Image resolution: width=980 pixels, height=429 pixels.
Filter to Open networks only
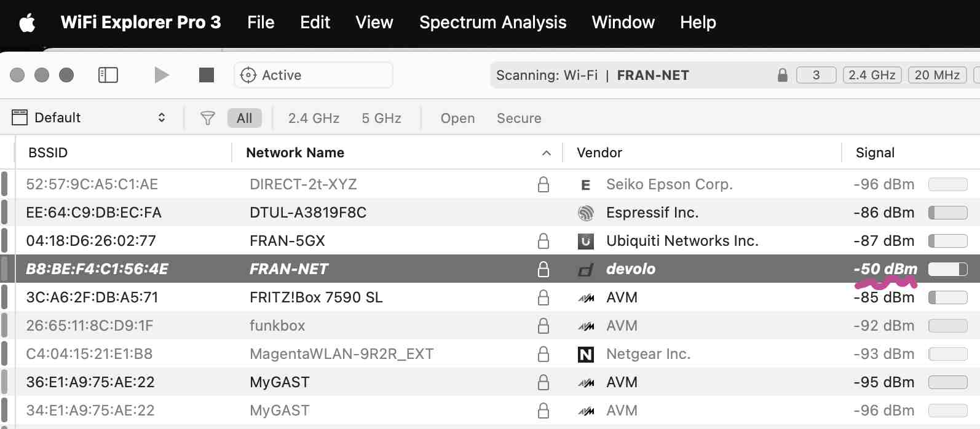457,118
